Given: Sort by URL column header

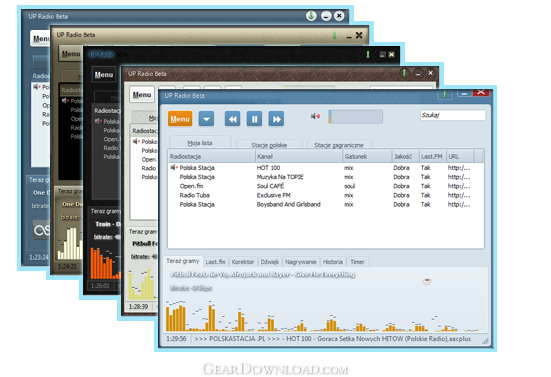Looking at the screenshot, I should [x=460, y=156].
